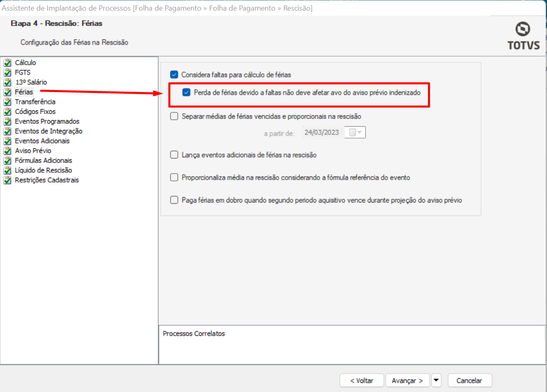Select Eventos de Integração step
This screenshot has width=547, height=392.
pyautogui.click(x=49, y=131)
